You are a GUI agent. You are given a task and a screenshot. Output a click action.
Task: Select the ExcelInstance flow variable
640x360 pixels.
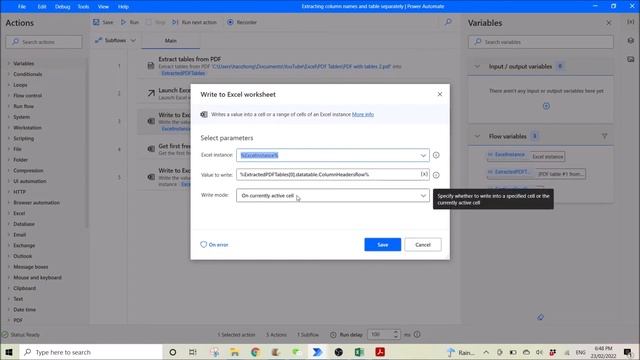pyautogui.click(x=509, y=155)
